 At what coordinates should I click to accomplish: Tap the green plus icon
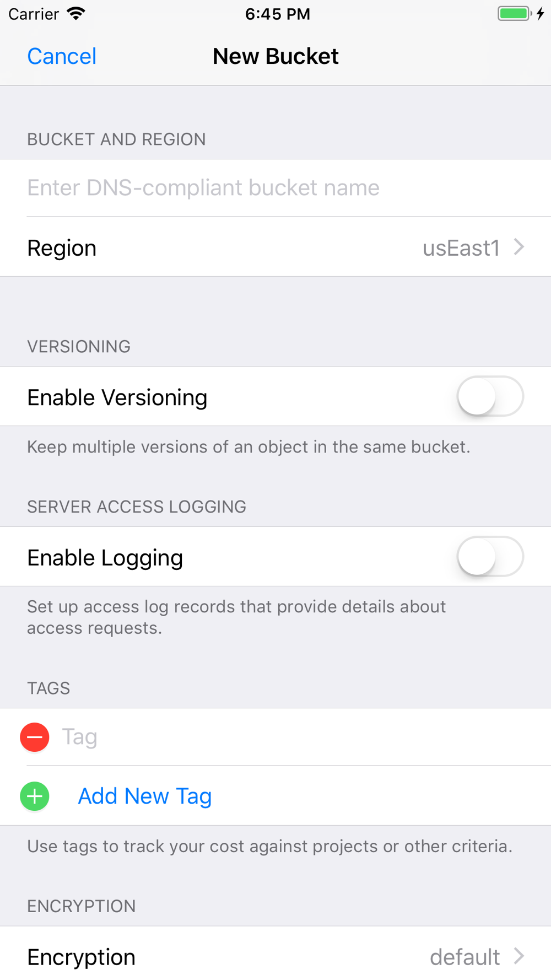pyautogui.click(x=35, y=796)
